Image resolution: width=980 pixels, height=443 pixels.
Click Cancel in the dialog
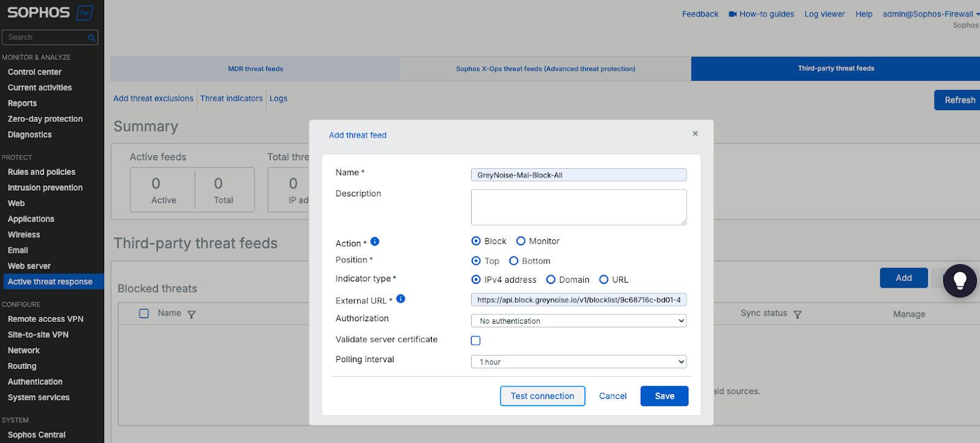612,396
